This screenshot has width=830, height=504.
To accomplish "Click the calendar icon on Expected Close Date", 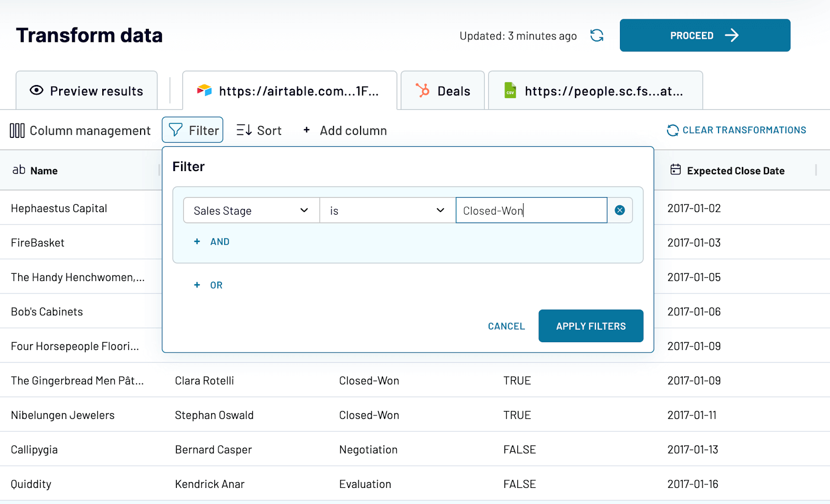I will tap(675, 170).
